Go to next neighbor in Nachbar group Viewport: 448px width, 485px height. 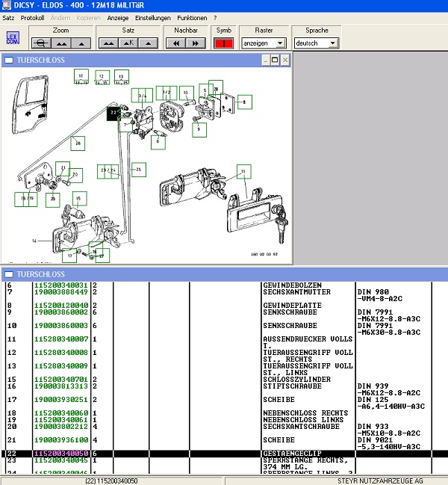[195, 43]
